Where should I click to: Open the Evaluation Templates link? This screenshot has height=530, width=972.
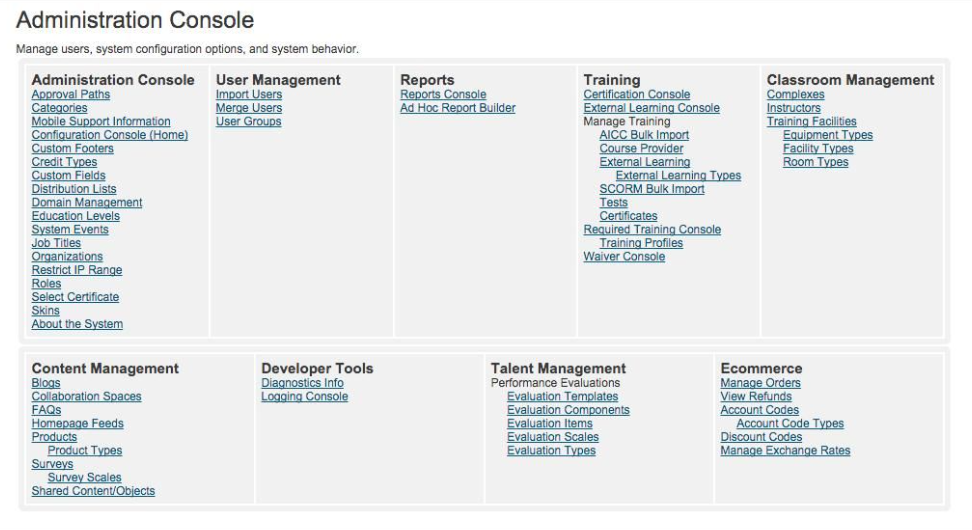click(563, 397)
